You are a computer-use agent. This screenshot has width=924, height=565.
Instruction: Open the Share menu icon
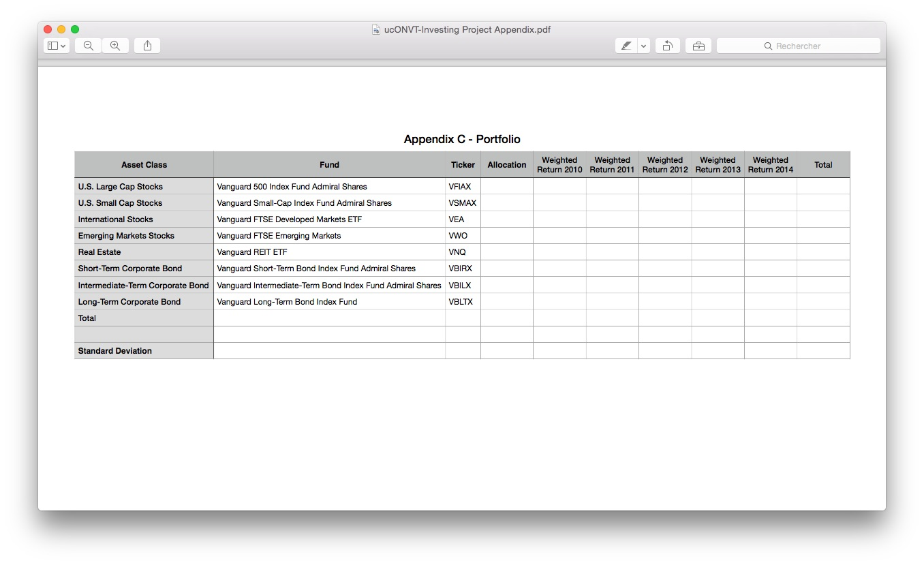coord(147,45)
